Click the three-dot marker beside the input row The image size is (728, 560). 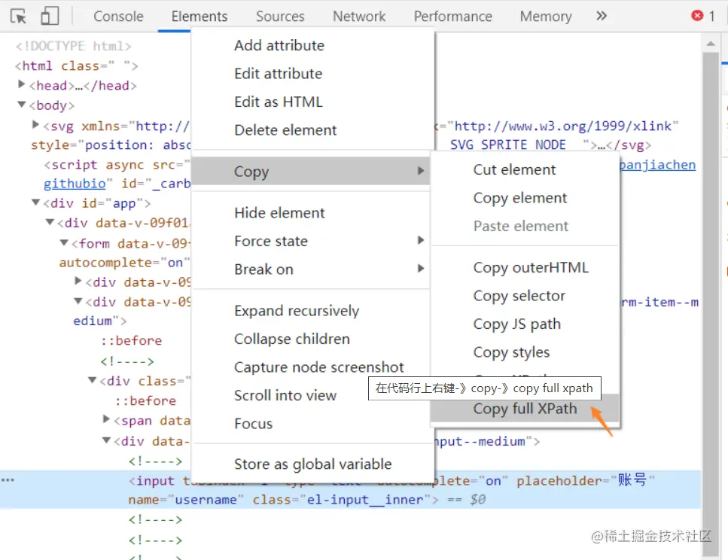point(8,480)
